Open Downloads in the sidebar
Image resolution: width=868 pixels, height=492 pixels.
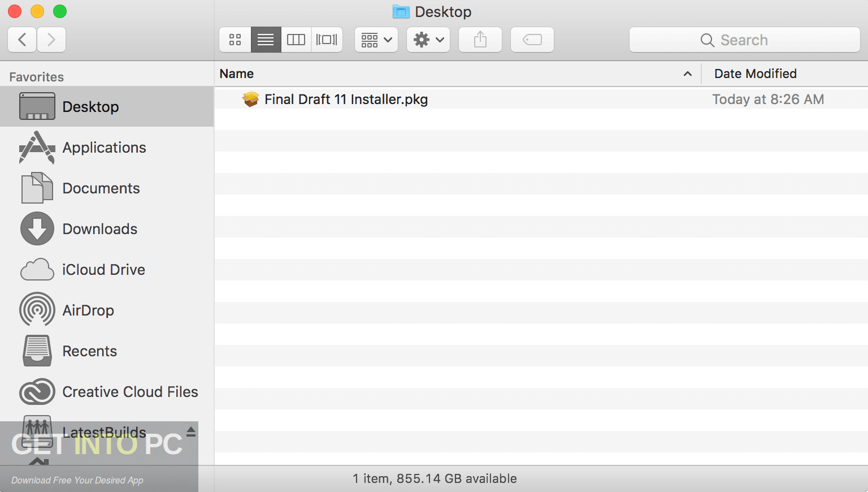coord(107,229)
